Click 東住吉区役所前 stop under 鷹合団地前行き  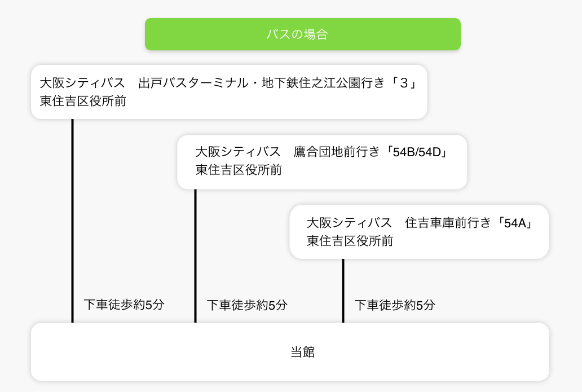239,170
